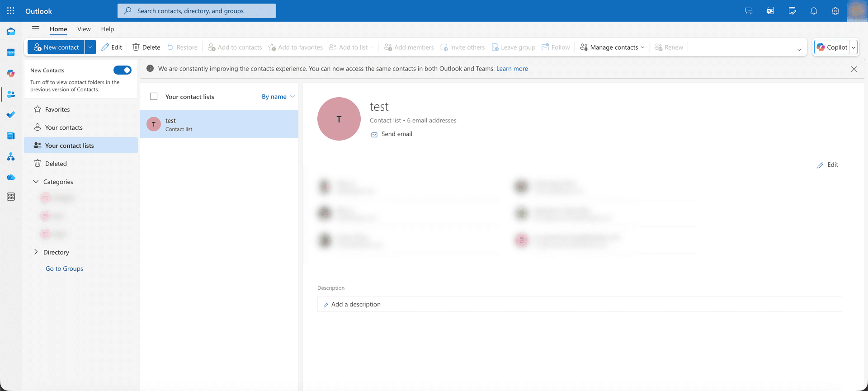
Task: Click Leave group in toolbar
Action: 514,47
